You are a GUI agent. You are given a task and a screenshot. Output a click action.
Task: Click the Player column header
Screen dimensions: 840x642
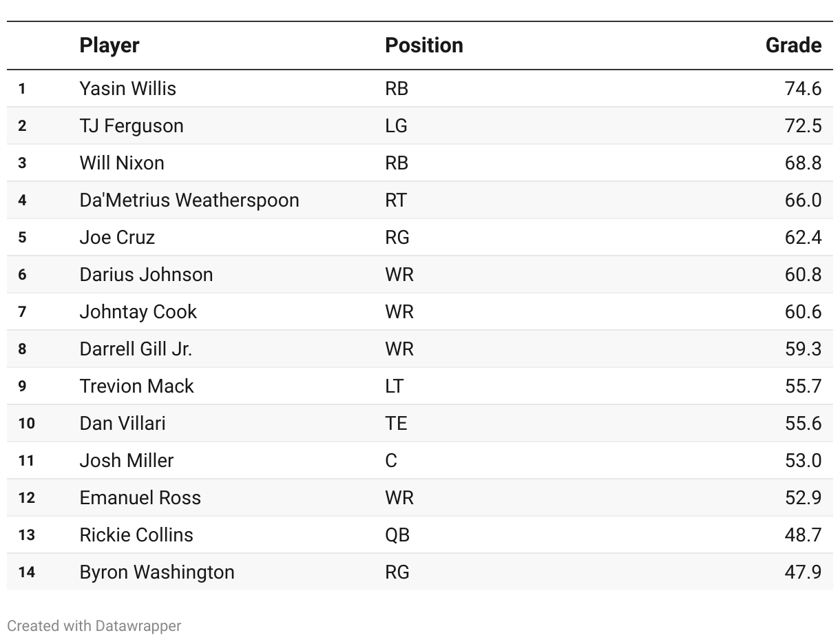pyautogui.click(x=109, y=45)
